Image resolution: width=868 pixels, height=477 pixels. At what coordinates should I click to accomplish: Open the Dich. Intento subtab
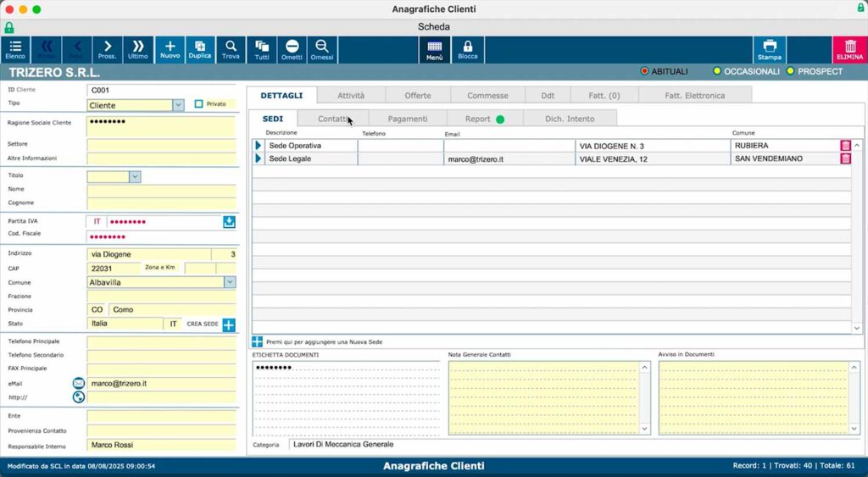click(570, 119)
